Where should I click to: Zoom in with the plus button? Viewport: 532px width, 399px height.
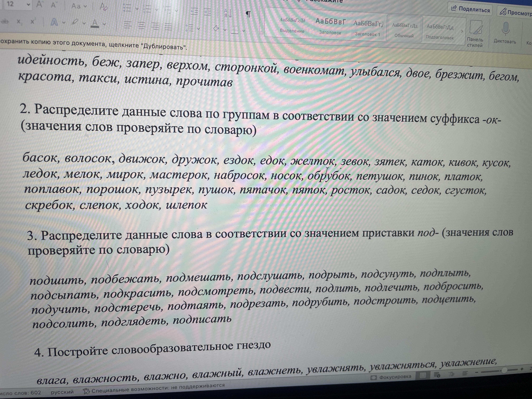point(522,369)
